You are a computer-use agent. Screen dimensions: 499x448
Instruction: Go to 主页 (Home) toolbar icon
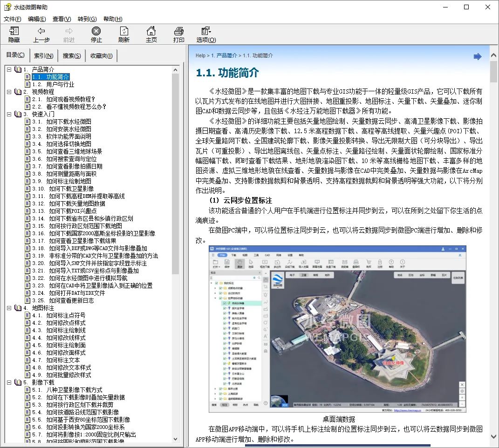(151, 31)
